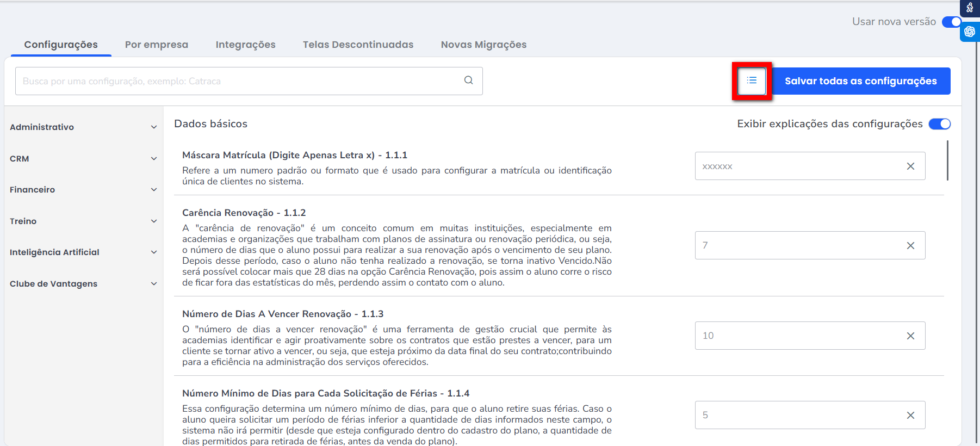Clear the Carência Renovação value with X
The image size is (980, 446).
click(910, 246)
